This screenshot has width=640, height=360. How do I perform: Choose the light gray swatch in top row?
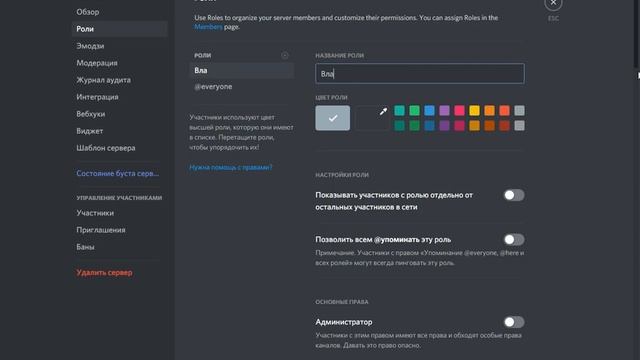pyautogui.click(x=519, y=110)
